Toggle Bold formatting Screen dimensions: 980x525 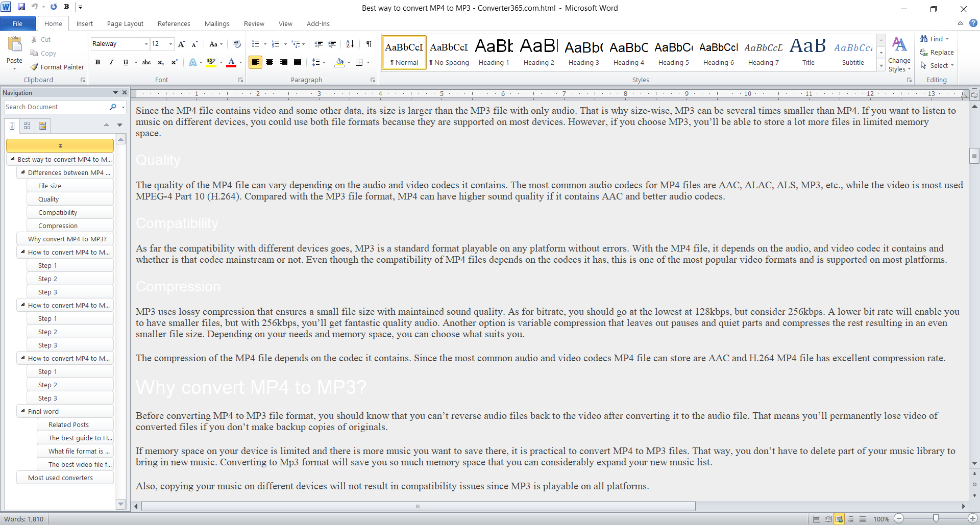point(97,62)
